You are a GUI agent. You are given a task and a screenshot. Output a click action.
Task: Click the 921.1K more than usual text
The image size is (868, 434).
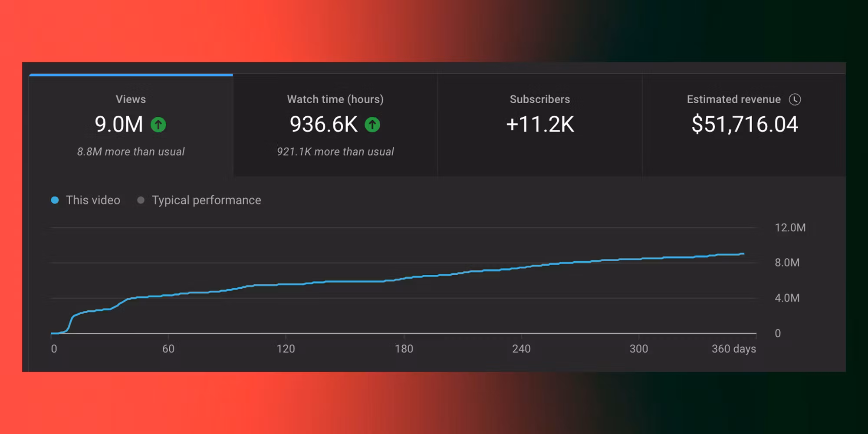click(x=335, y=151)
